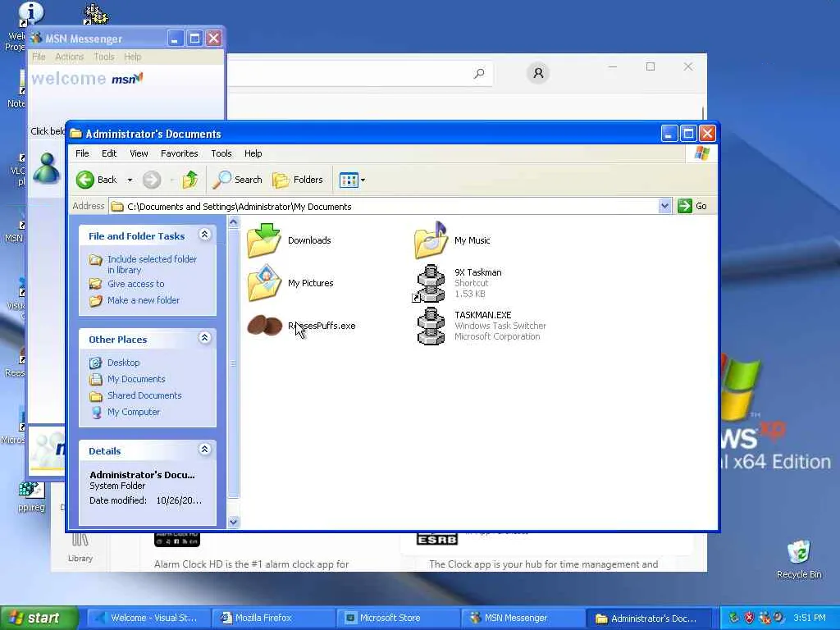The image size is (840, 630).
Task: Open the Views dropdown arrow
Action: 363,180
